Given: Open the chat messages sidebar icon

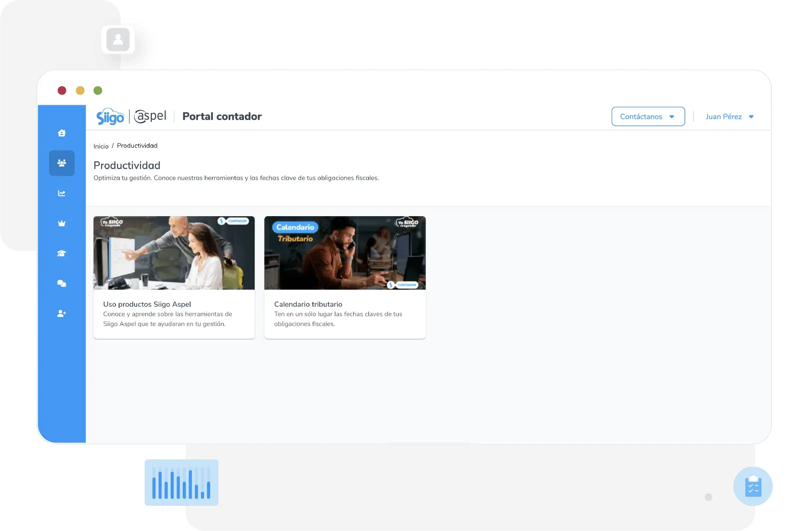Looking at the screenshot, I should 61,283.
